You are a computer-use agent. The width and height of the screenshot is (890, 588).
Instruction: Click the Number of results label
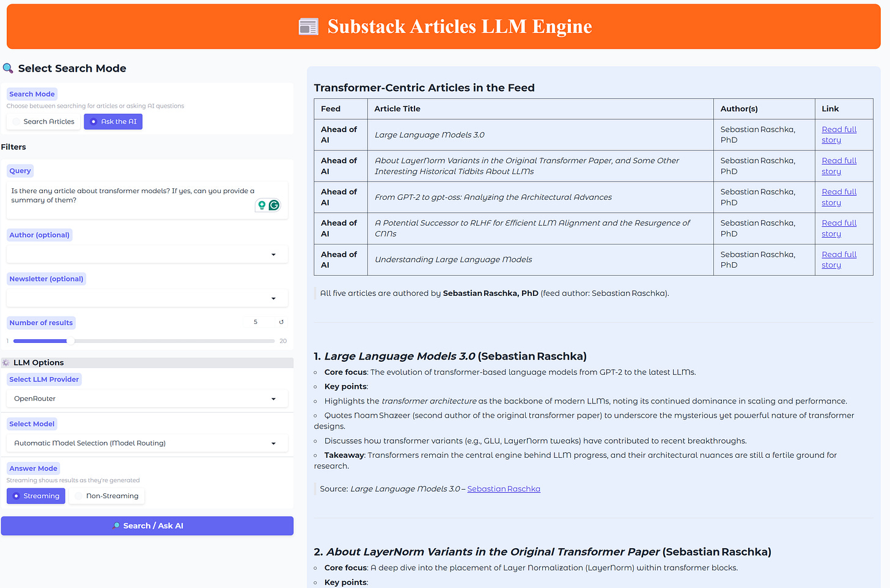41,323
